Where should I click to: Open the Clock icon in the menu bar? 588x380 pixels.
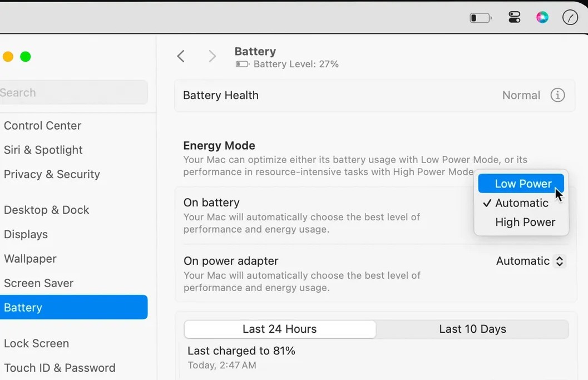(570, 17)
